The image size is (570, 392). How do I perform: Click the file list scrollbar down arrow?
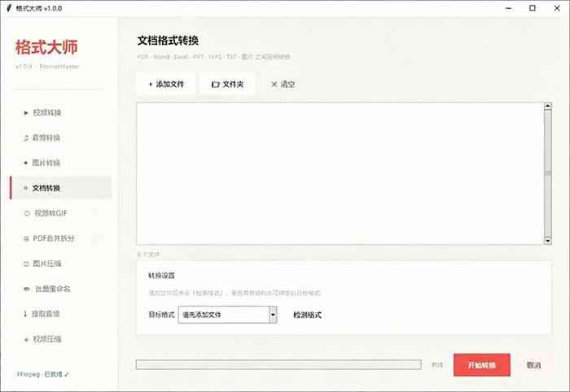[548, 241]
